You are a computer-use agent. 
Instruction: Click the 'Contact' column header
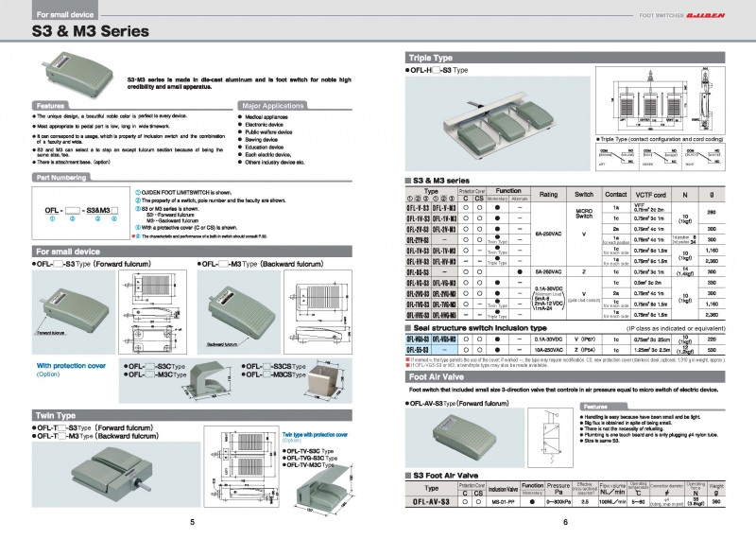click(x=616, y=195)
